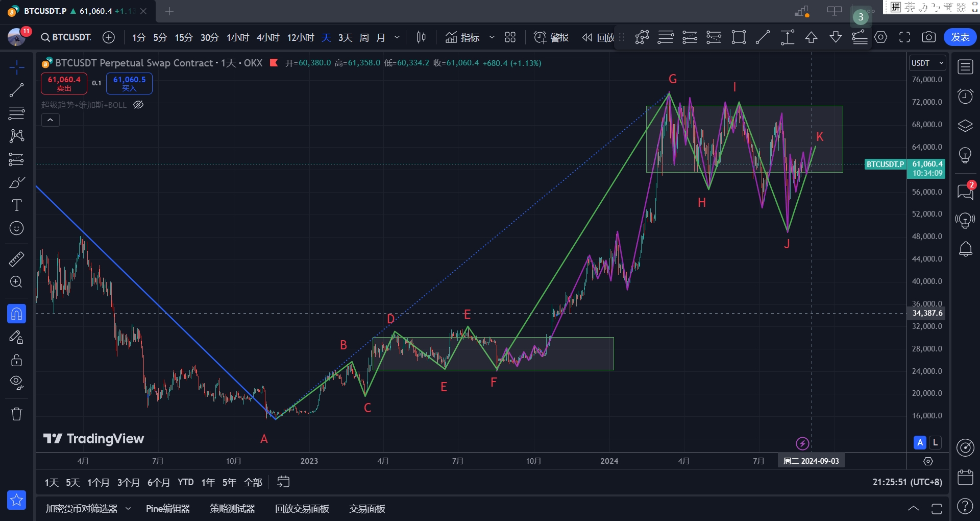Image resolution: width=980 pixels, height=521 pixels.
Task: Enter fullscreen chart mode
Action: pos(905,37)
